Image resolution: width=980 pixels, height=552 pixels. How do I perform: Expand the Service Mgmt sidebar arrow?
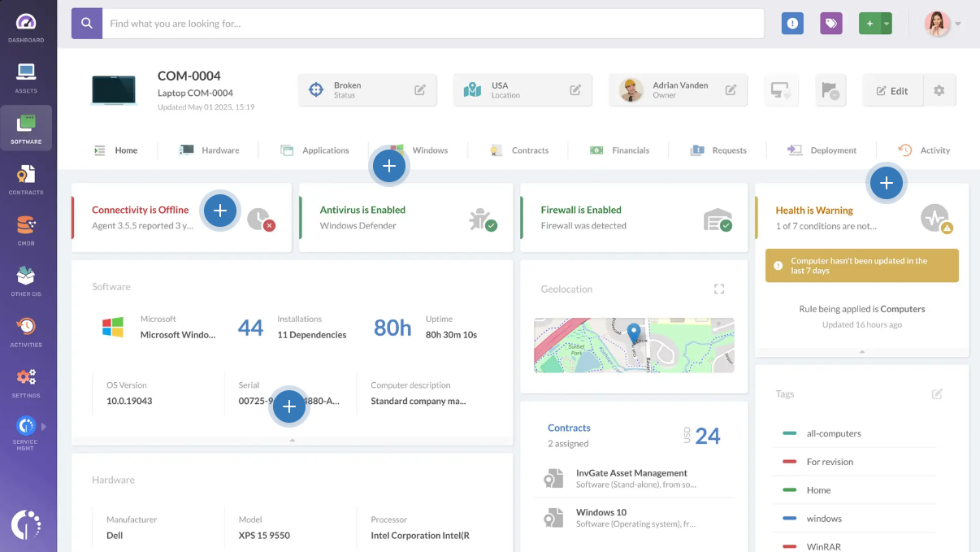point(44,426)
